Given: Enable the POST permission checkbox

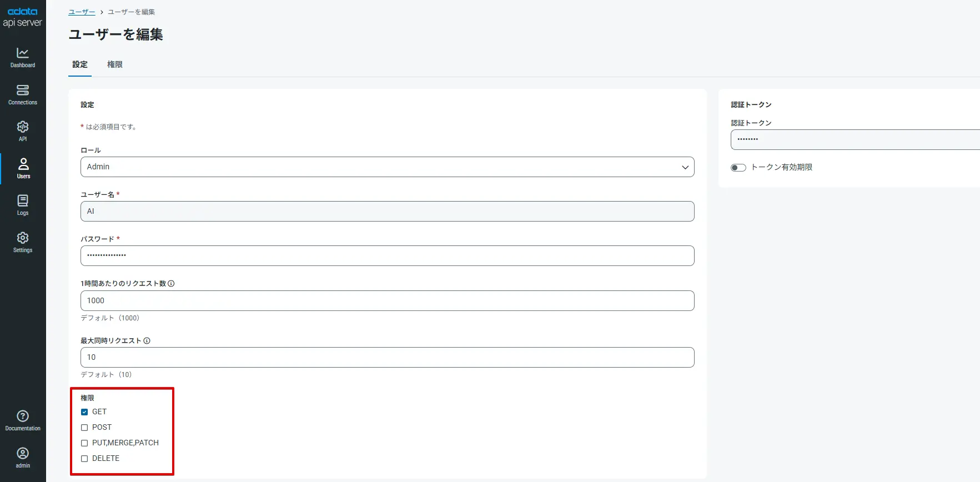Looking at the screenshot, I should coord(84,428).
